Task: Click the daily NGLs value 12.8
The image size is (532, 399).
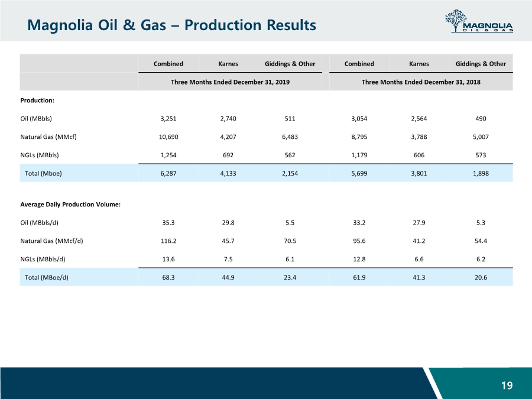Action: click(359, 259)
